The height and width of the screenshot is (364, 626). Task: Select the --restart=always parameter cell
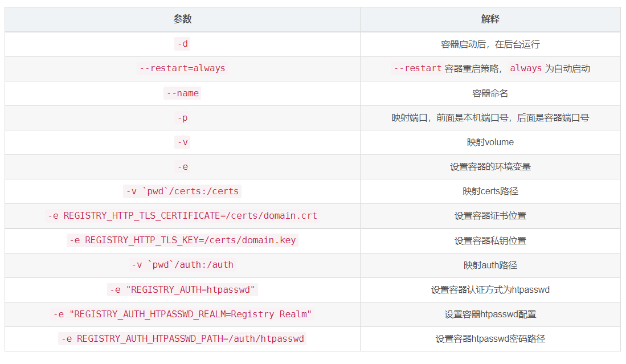coord(182,69)
